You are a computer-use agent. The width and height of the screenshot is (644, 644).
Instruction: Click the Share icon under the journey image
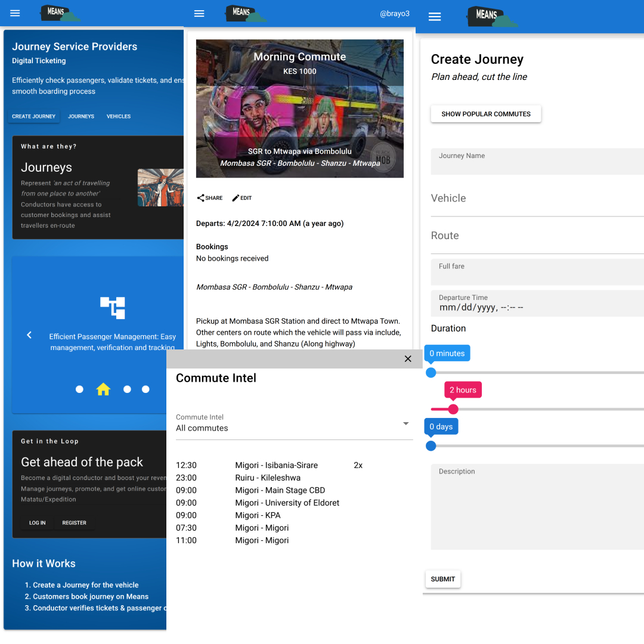click(201, 198)
